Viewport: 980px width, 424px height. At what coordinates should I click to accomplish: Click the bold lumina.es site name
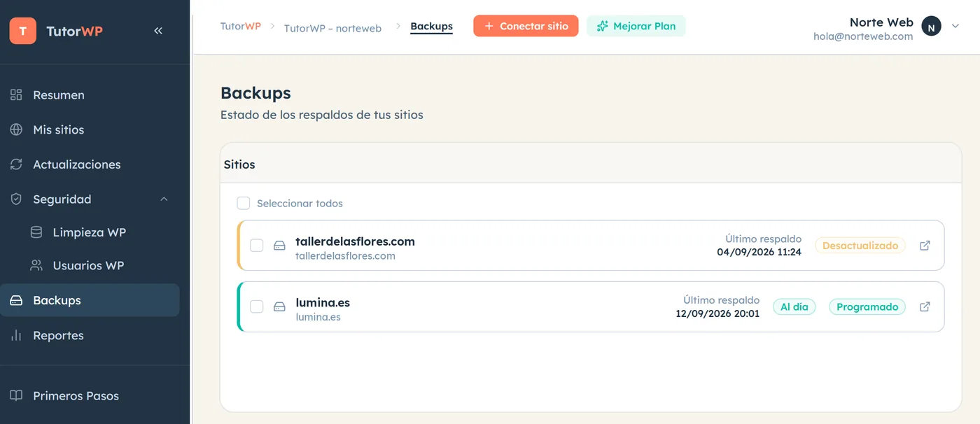[323, 303]
